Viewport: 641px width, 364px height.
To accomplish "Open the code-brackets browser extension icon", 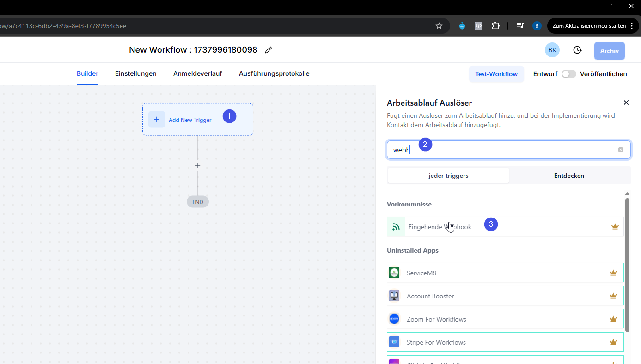I will coord(479,26).
